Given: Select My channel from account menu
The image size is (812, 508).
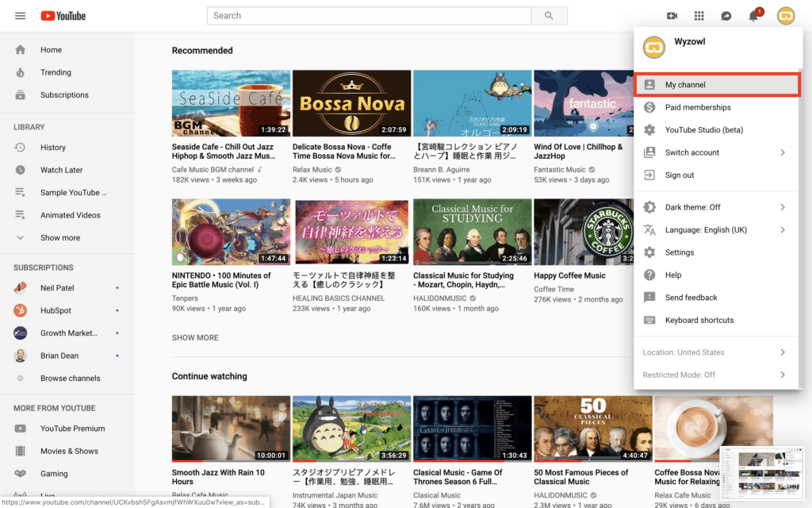Looking at the screenshot, I should [717, 85].
